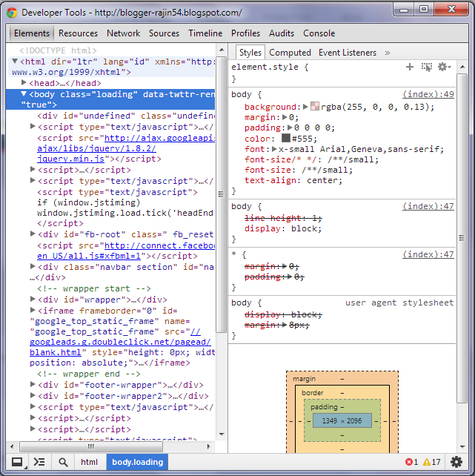This screenshot has height=476, width=475.
Task: Open the Audits panel
Action: [282, 33]
